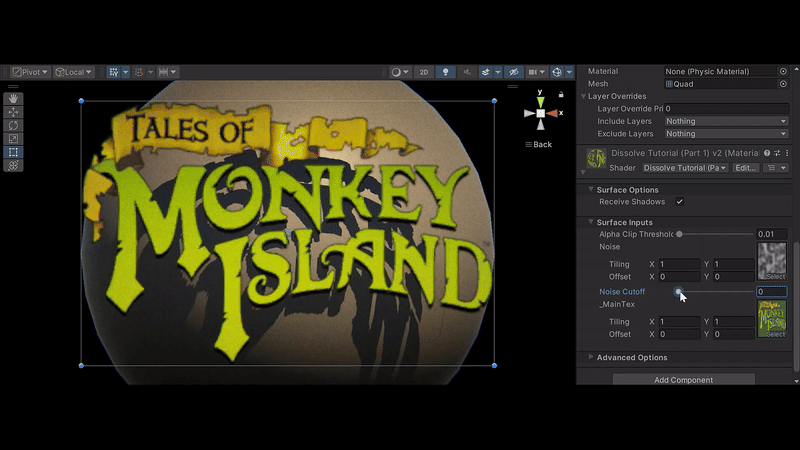Open the Pivot handle position dropdown

click(x=30, y=72)
